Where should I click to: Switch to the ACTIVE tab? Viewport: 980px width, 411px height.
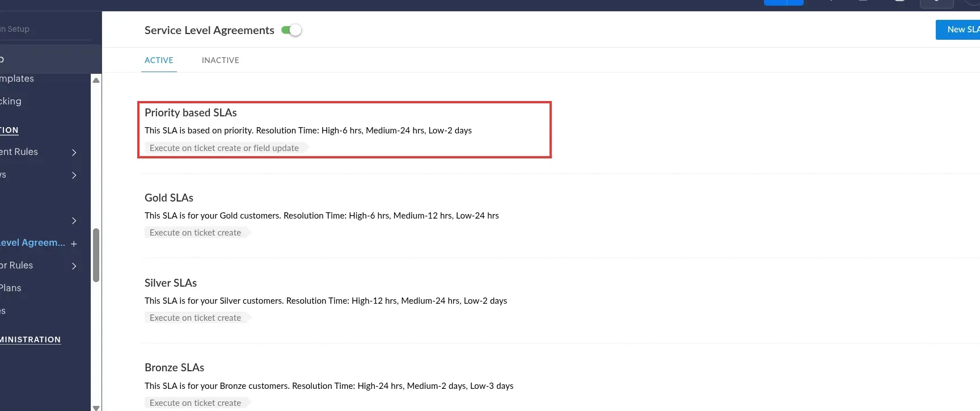coord(159,60)
